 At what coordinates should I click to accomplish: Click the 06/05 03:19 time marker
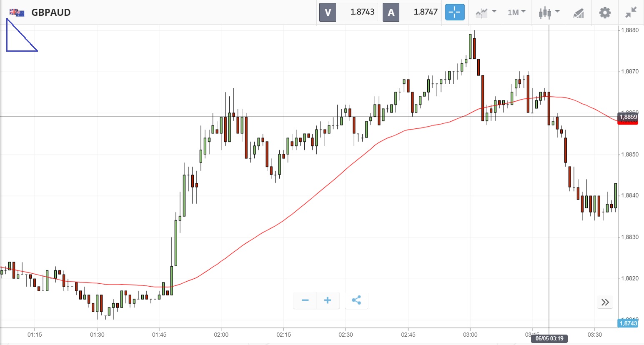click(549, 338)
